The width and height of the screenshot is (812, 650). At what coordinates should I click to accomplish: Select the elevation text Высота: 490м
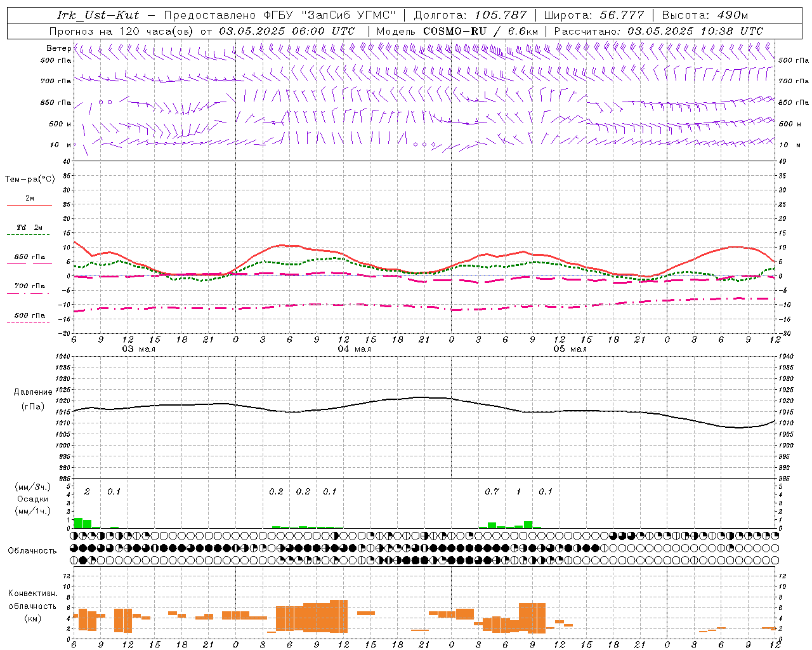click(x=705, y=15)
